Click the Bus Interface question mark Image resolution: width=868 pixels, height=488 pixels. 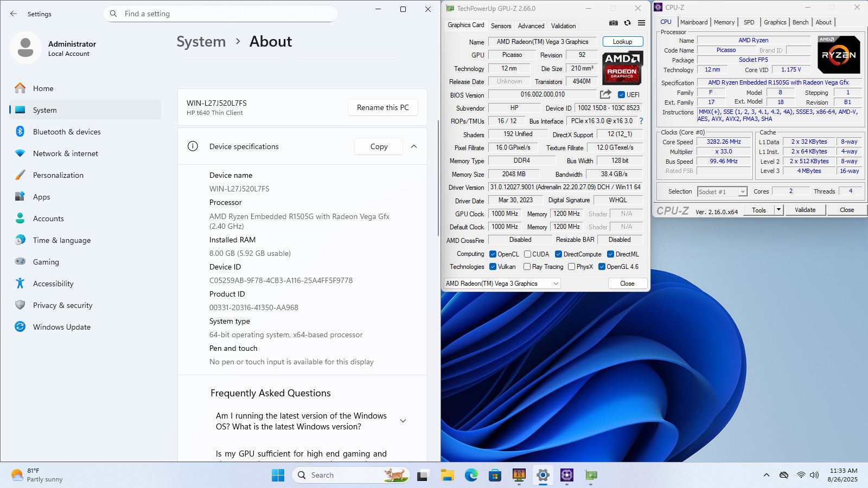[x=641, y=121]
